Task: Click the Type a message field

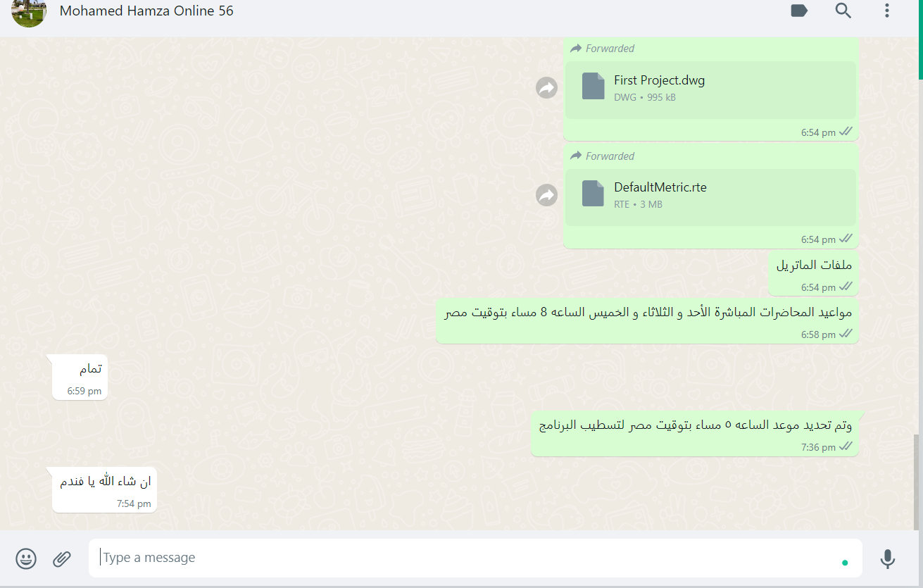Action: click(x=475, y=558)
